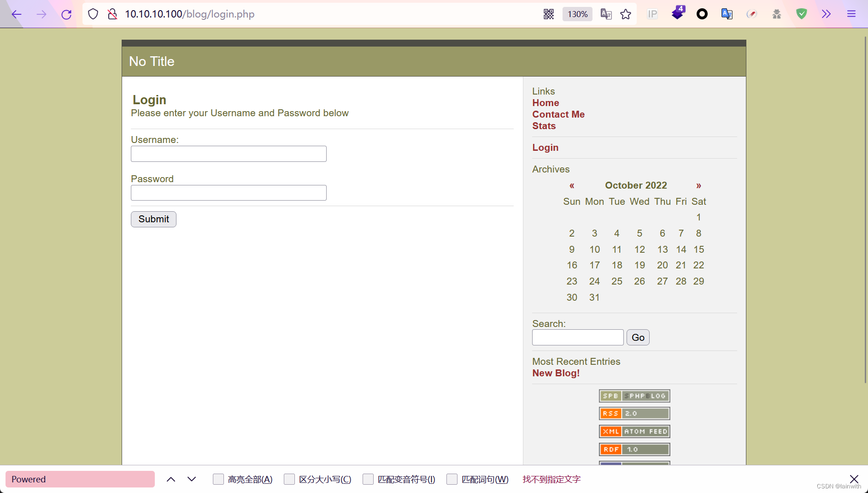Click the insecure connection lock icon

112,14
